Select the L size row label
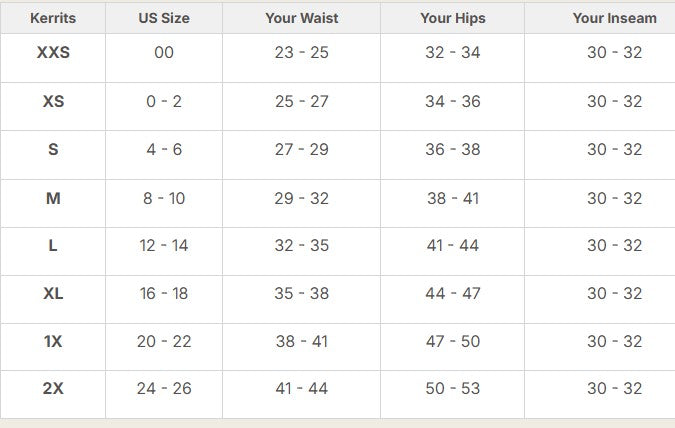The width and height of the screenshot is (675, 428). point(53,245)
